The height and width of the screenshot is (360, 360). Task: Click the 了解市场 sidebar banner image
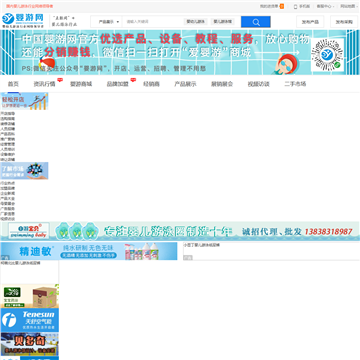click(x=24, y=171)
